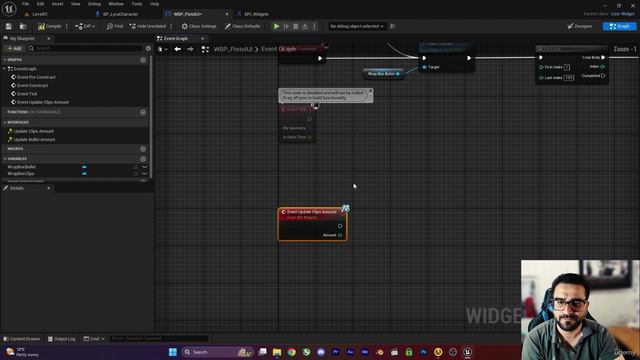This screenshot has width=640, height=360.
Task: Click WBP_PistolUI in graph breadcrumb
Action: pos(233,49)
